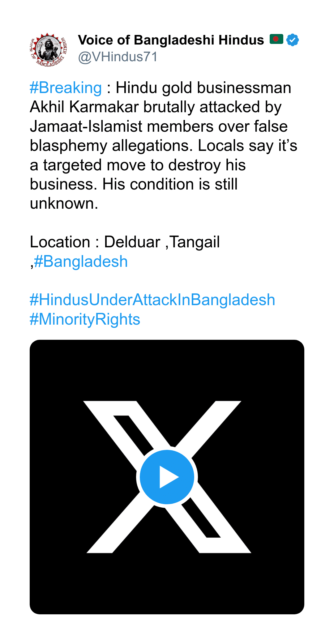
Task: Click the display name Voice of Bangladeshi Hindus
Action: click(171, 40)
